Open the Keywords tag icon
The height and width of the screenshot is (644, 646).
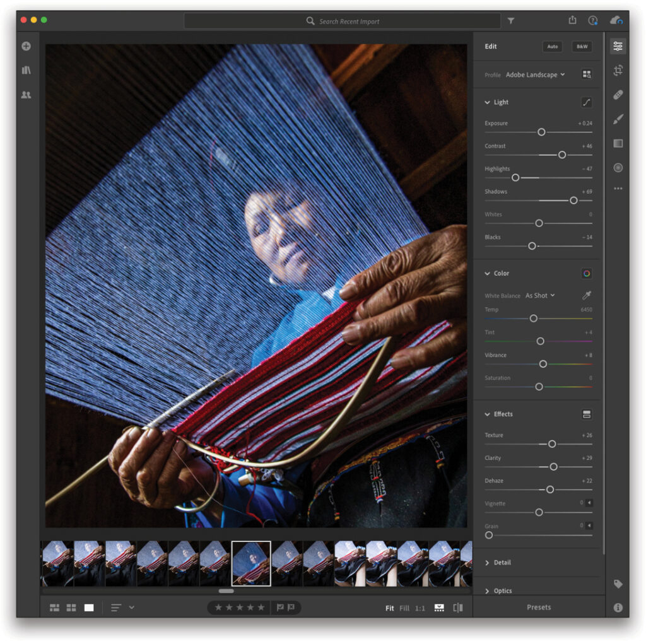pos(618,584)
